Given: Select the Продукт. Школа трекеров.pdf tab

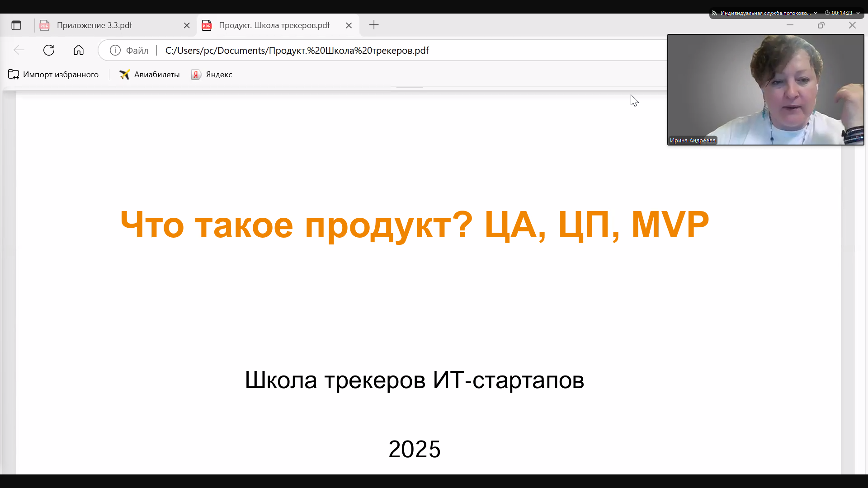Looking at the screenshot, I should (274, 25).
